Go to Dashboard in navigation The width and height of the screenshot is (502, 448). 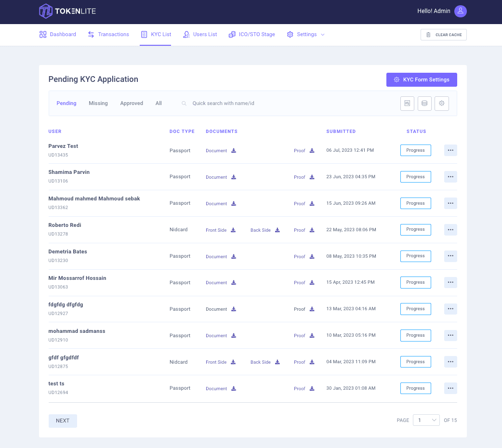[58, 35]
